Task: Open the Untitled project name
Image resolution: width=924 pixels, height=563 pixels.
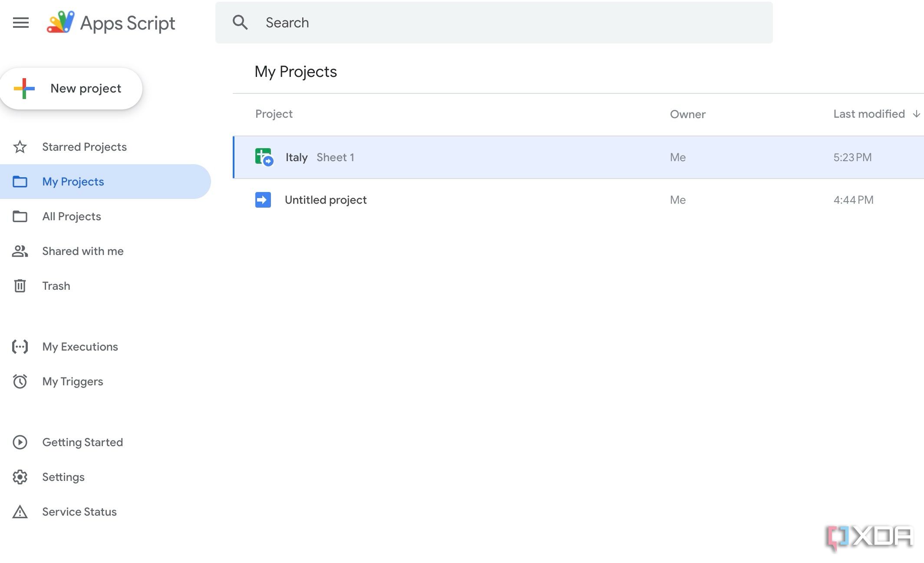Action: click(326, 200)
